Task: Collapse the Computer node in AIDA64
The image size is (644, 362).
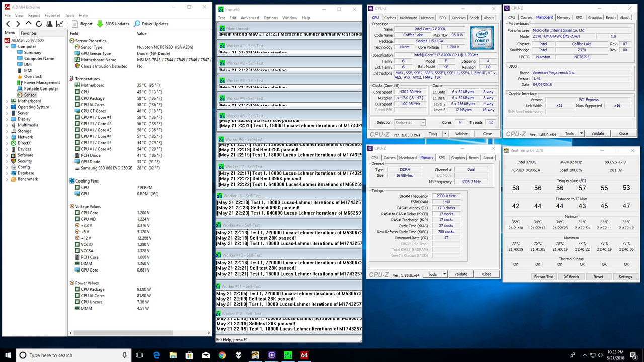Action: [7, 46]
